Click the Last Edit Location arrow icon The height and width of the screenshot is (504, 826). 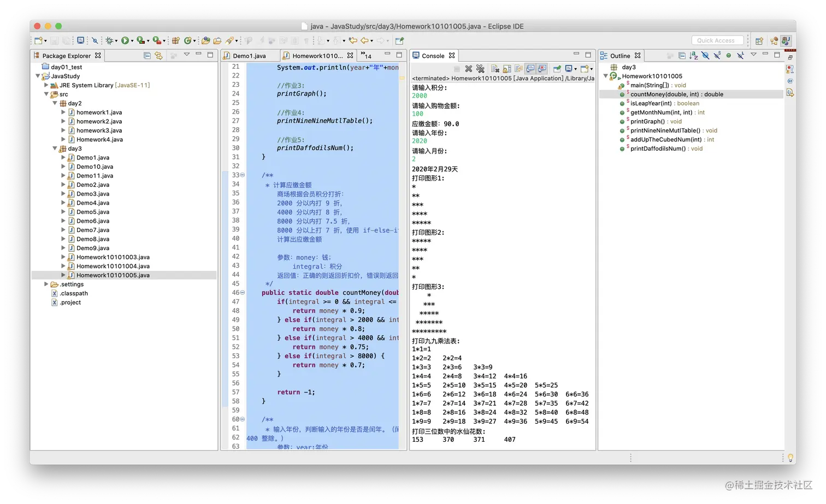click(353, 40)
